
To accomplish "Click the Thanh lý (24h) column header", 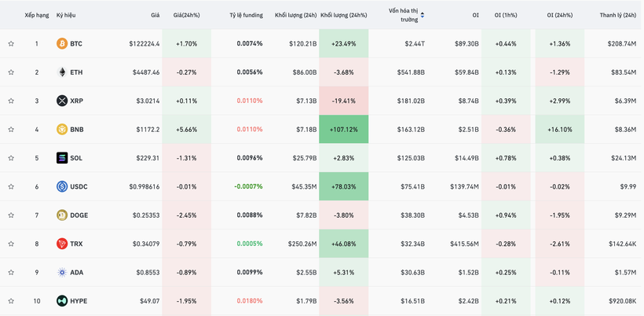I will (617, 15).
